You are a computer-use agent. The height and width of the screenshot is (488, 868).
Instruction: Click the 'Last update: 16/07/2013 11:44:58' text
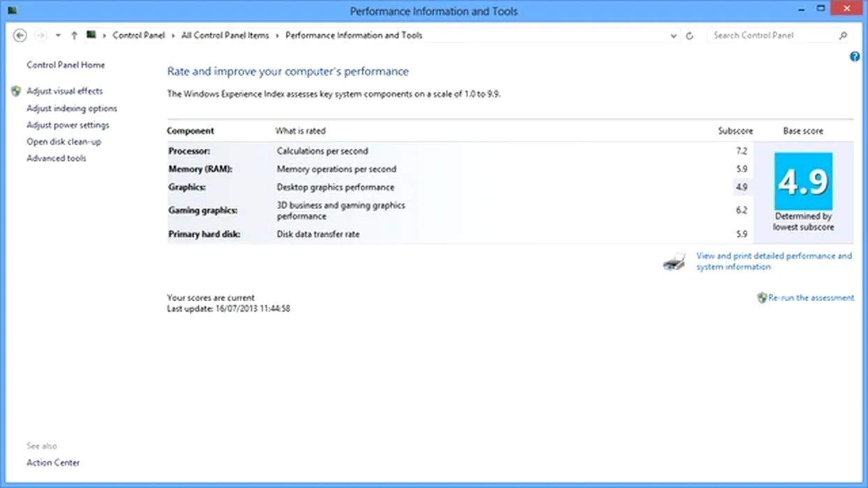(x=229, y=308)
